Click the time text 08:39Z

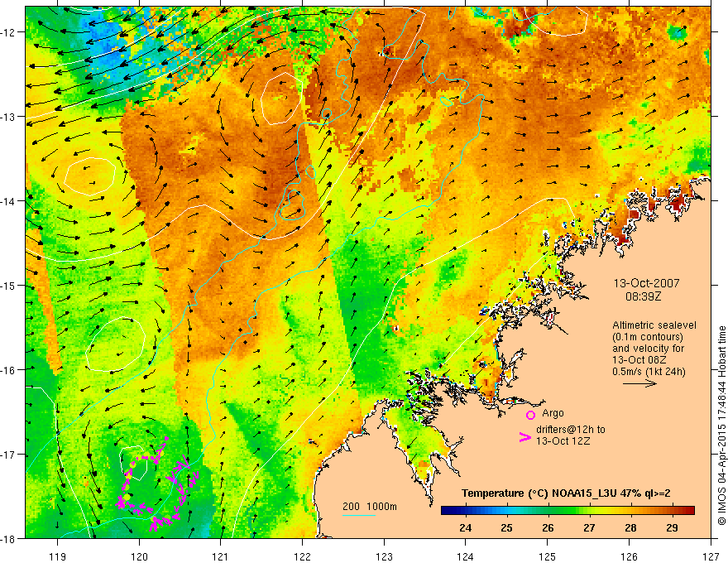click(643, 296)
